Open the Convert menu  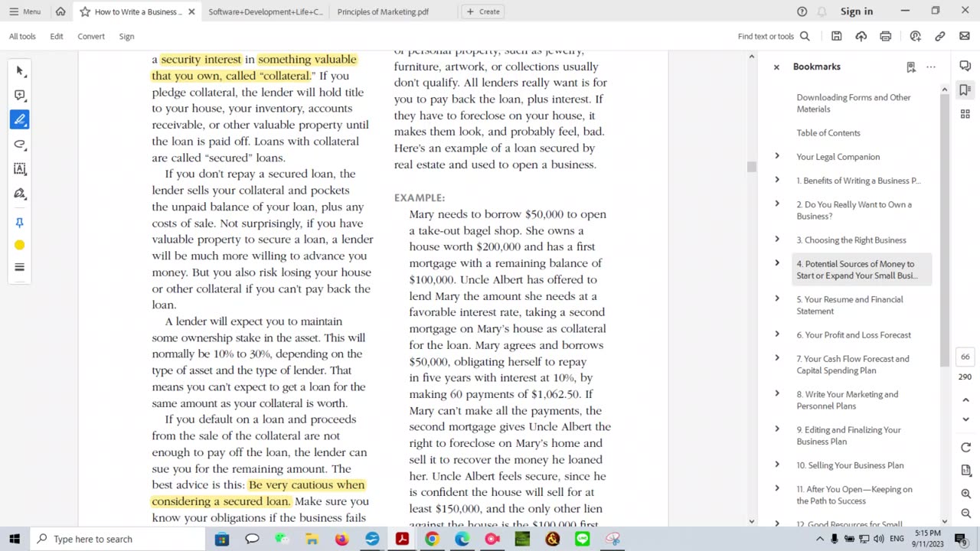(91, 36)
